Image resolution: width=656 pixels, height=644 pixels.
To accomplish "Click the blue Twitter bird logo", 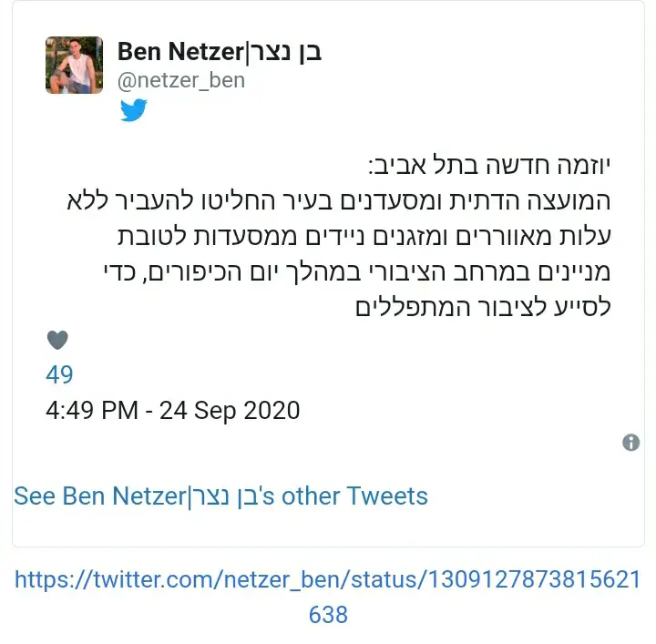I will [133, 111].
